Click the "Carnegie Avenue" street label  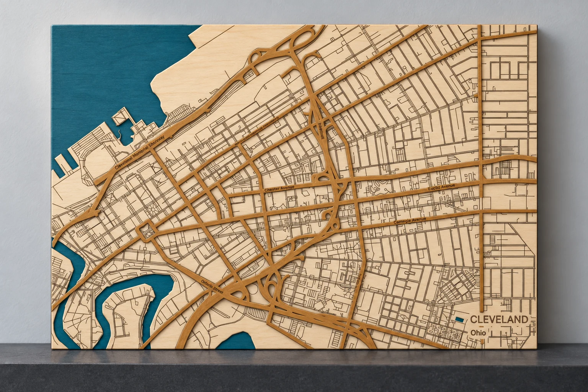pyautogui.click(x=410, y=220)
